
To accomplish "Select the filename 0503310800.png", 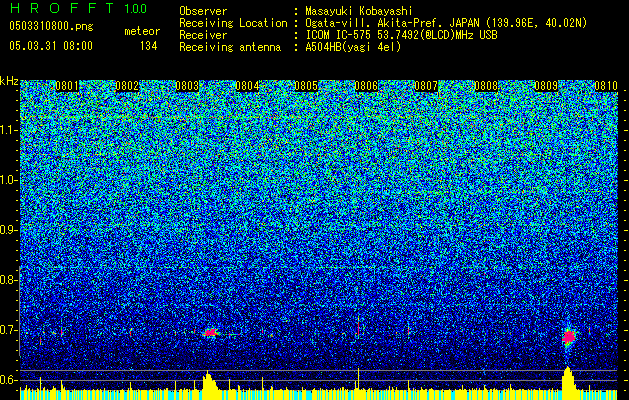I will coord(51,26).
